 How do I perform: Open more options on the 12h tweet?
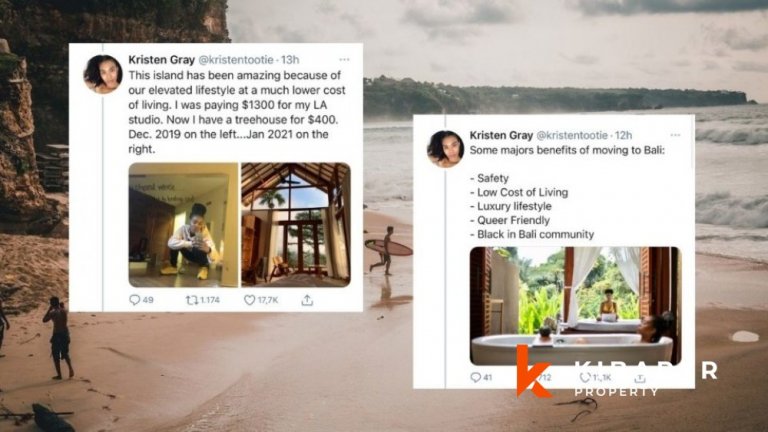(675, 135)
